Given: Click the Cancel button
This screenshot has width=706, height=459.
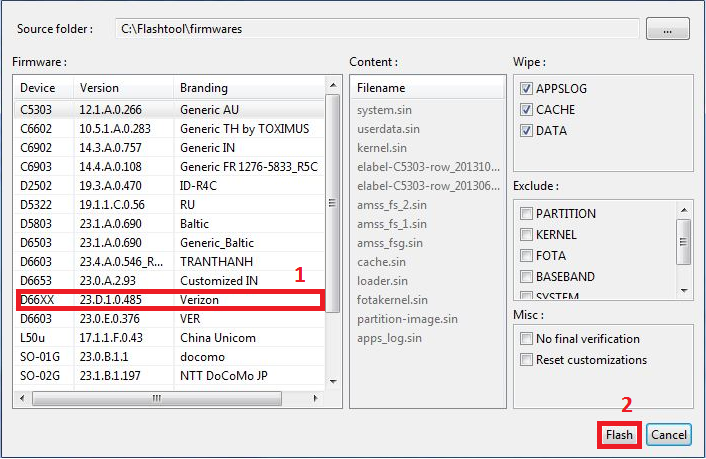Looking at the screenshot, I should click(668, 435).
